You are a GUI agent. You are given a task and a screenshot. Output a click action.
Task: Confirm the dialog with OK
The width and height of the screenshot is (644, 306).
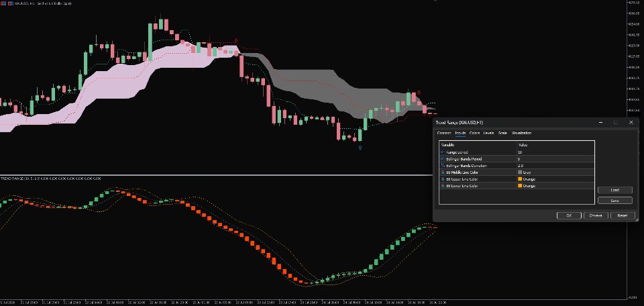point(569,215)
